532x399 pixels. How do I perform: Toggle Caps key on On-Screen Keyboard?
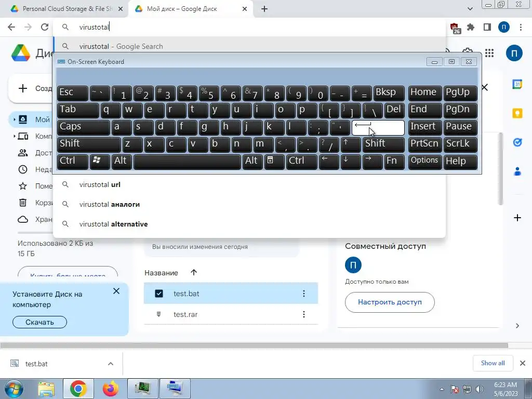click(83, 128)
